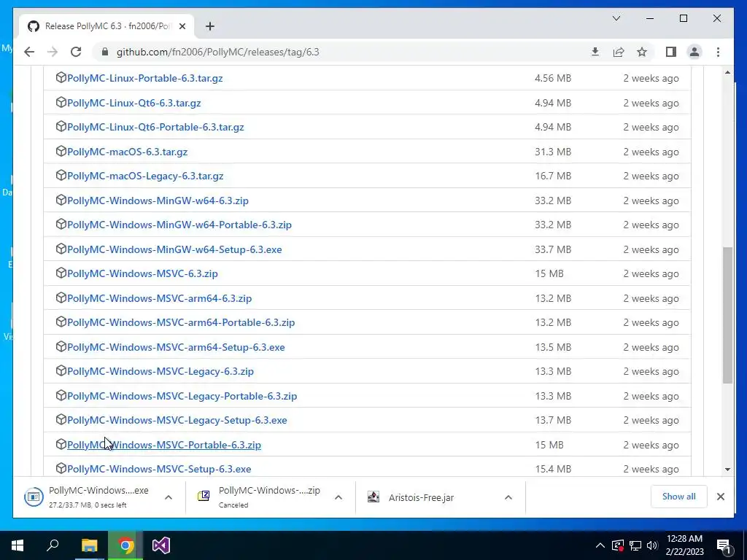
Task: Download PollyMC-Windows-MSVC-arm64-6.3.zip
Action: coord(159,298)
